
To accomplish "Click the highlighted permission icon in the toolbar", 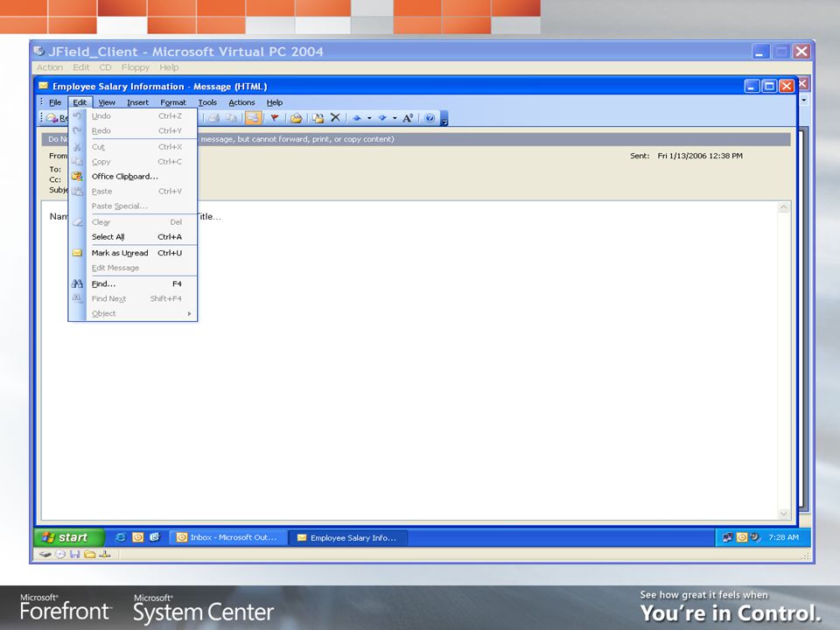I will click(x=253, y=118).
